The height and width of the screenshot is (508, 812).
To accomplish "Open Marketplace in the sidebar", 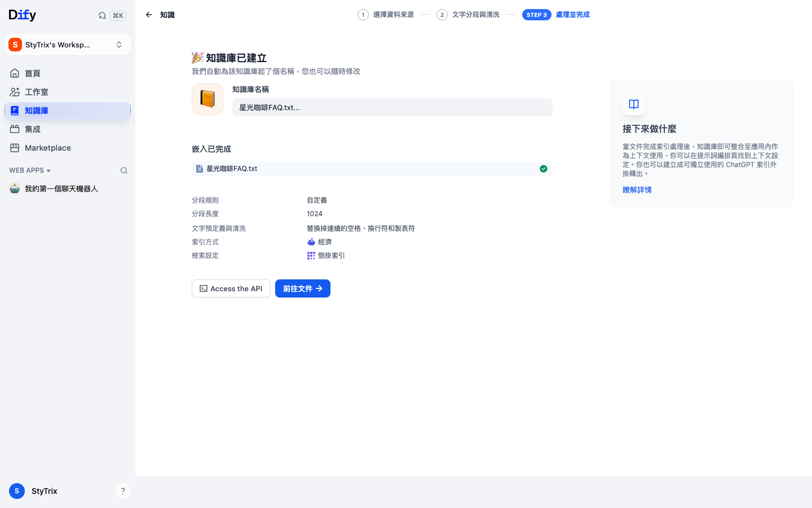I will 68,148.
